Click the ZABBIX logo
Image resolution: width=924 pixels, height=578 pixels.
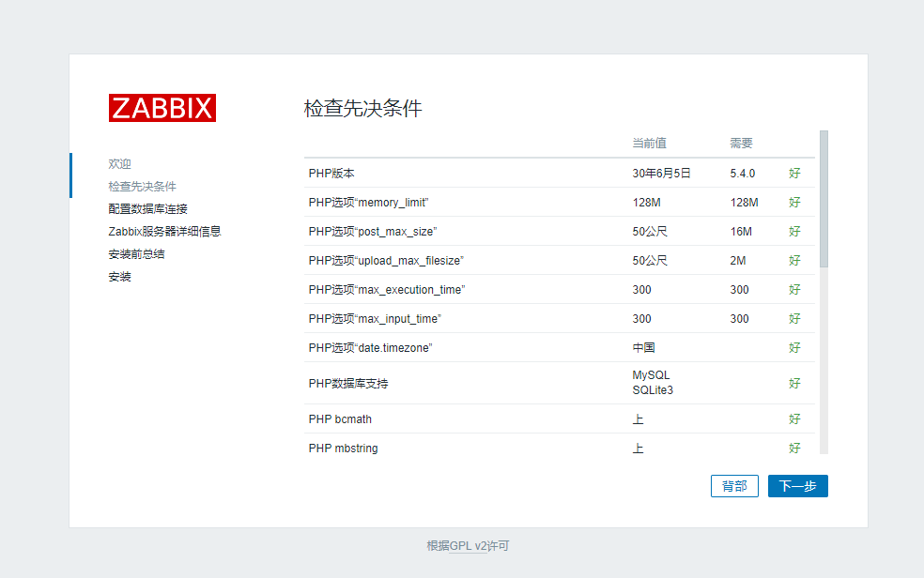click(162, 108)
